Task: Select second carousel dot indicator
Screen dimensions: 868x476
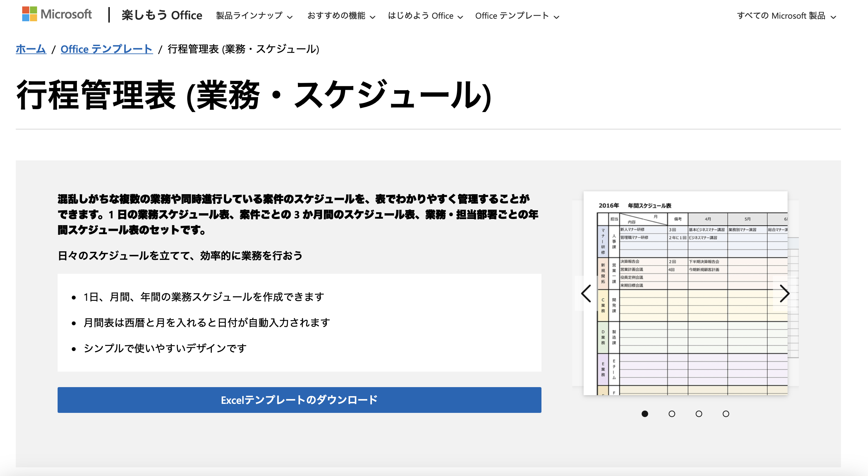Action: click(x=671, y=414)
